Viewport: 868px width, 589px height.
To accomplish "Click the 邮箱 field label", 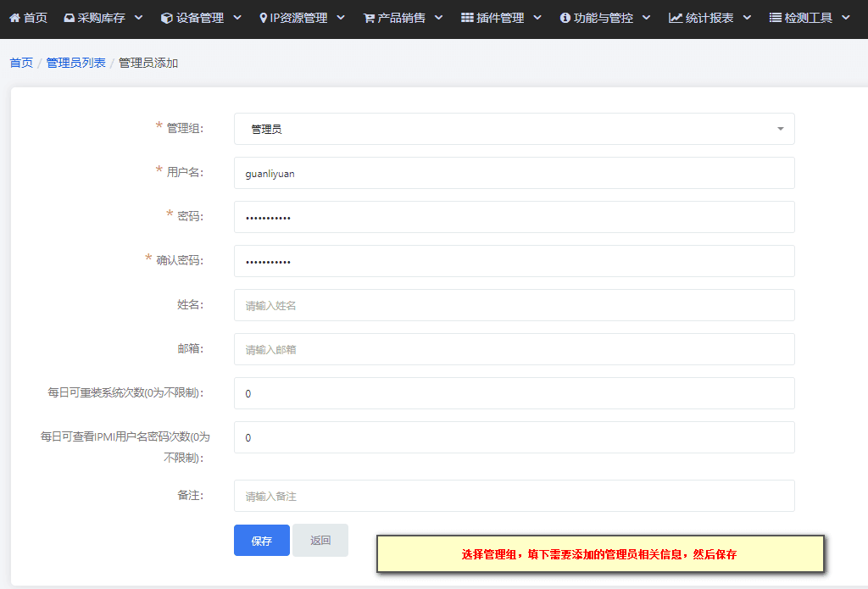I will point(191,348).
